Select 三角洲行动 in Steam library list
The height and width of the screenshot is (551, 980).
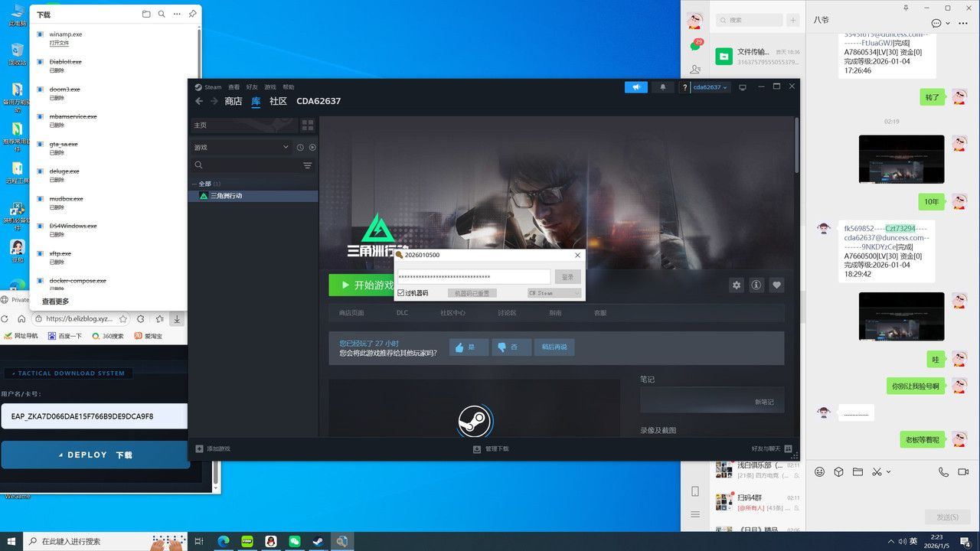point(253,196)
